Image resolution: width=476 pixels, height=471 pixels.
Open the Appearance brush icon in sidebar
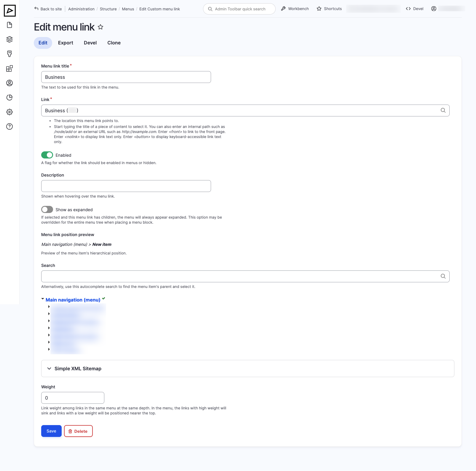[9, 54]
